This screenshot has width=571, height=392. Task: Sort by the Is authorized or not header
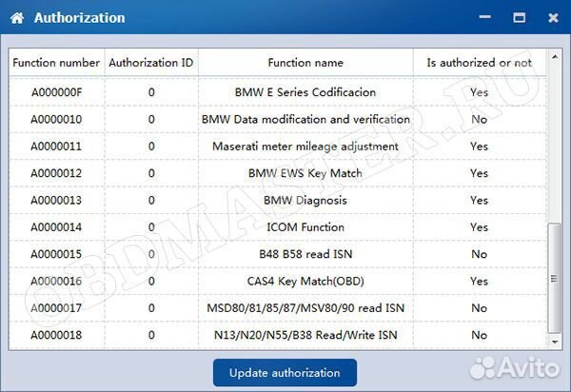point(479,63)
